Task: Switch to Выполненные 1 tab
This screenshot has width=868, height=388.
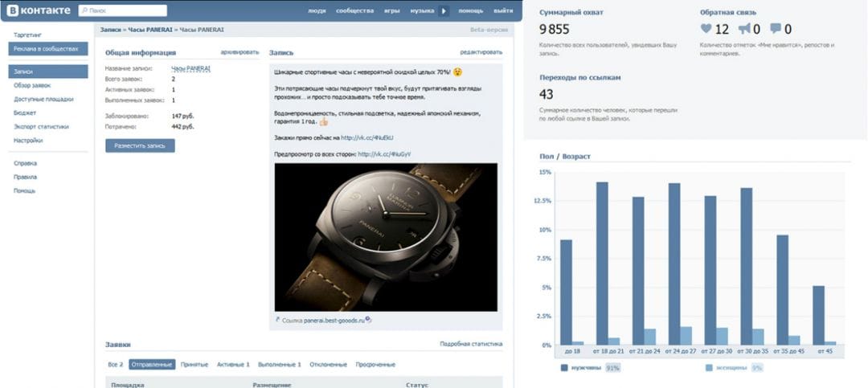Action: point(280,365)
